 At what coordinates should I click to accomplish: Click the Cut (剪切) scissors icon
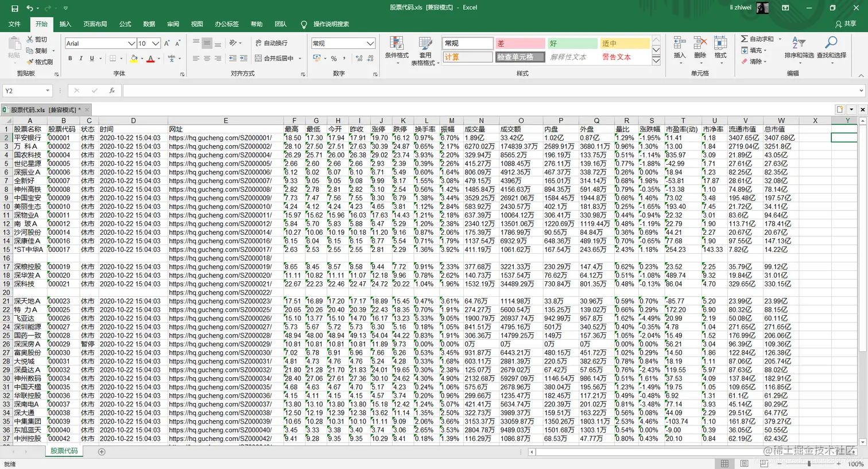pos(30,40)
